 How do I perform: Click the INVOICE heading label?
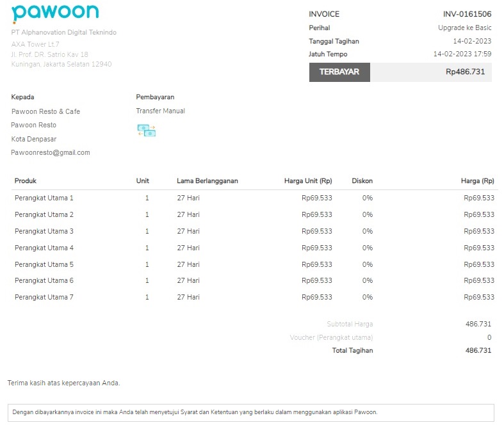[324, 14]
